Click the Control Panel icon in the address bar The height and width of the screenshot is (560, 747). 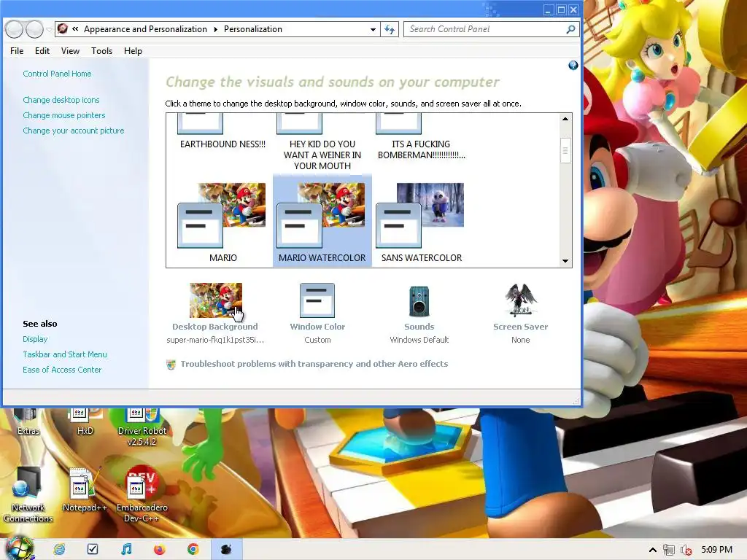coord(63,29)
